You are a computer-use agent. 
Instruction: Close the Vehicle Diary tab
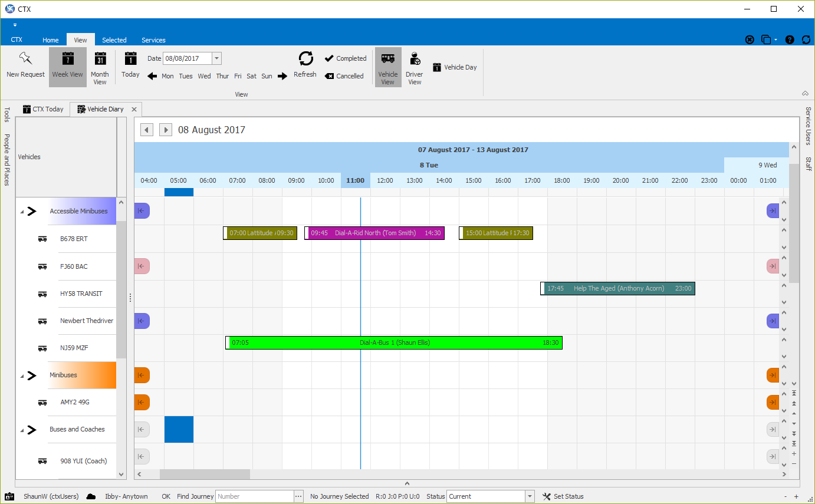(x=134, y=109)
